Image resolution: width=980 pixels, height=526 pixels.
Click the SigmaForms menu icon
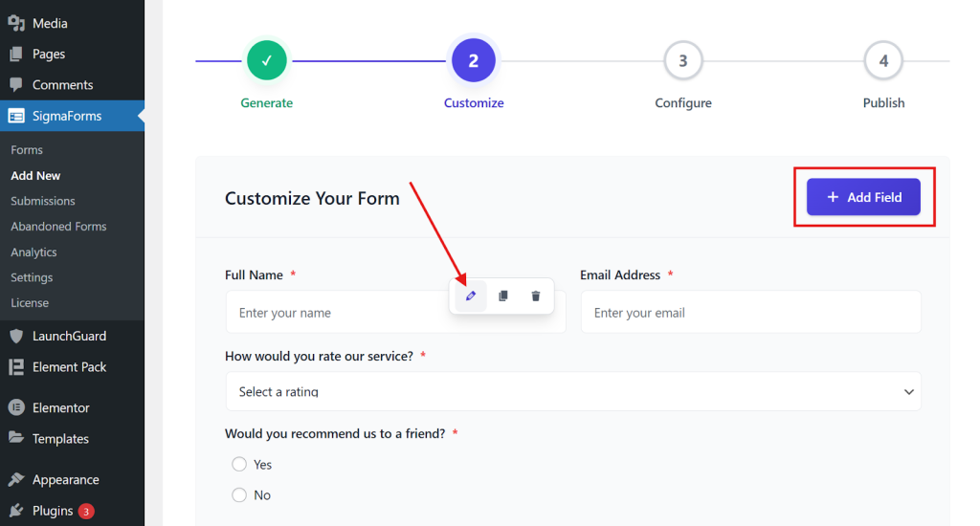[x=16, y=116]
